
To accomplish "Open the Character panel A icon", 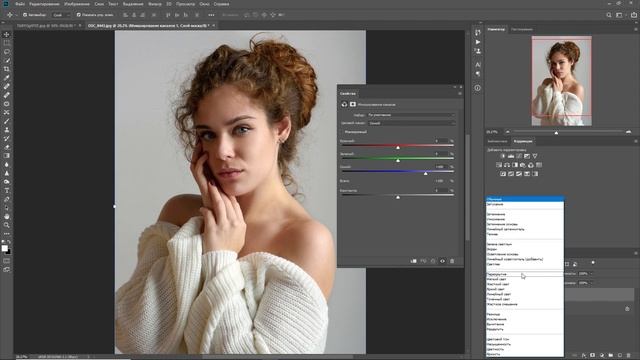I will point(478,64).
